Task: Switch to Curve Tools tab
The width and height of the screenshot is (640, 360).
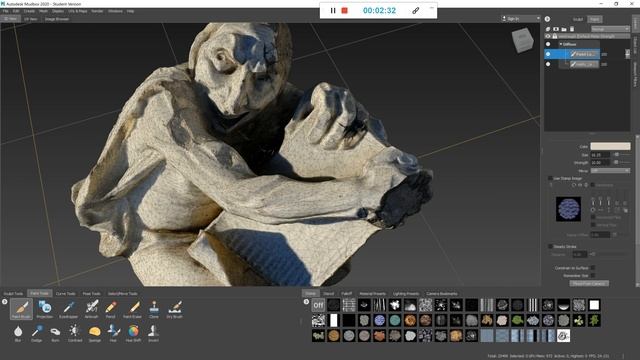Action: click(x=65, y=293)
